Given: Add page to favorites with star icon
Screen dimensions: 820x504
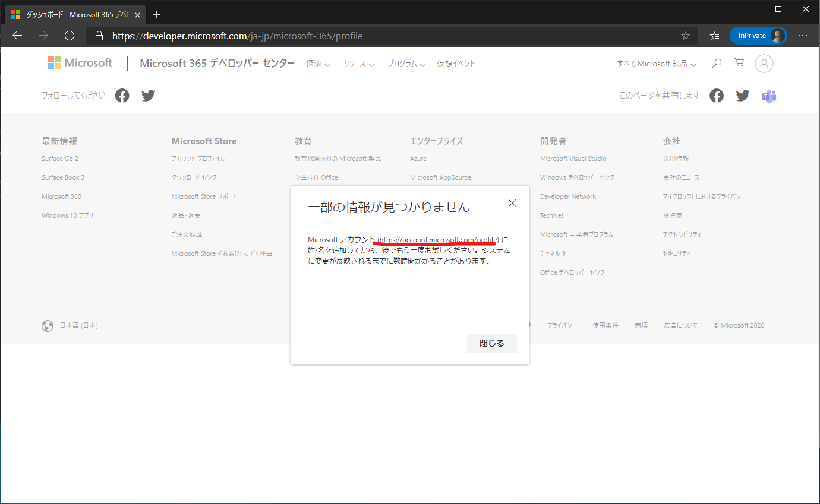Looking at the screenshot, I should click(686, 36).
